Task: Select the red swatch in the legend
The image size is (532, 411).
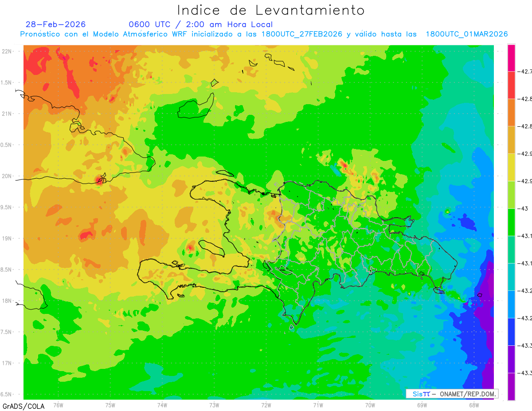Action: (x=511, y=85)
